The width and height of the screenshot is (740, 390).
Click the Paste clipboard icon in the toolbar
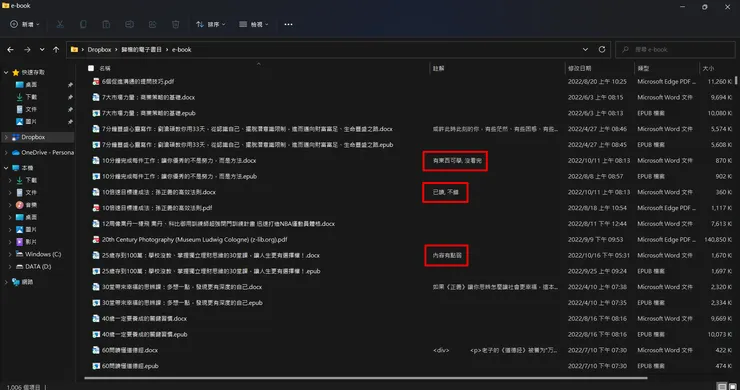click(x=106, y=24)
